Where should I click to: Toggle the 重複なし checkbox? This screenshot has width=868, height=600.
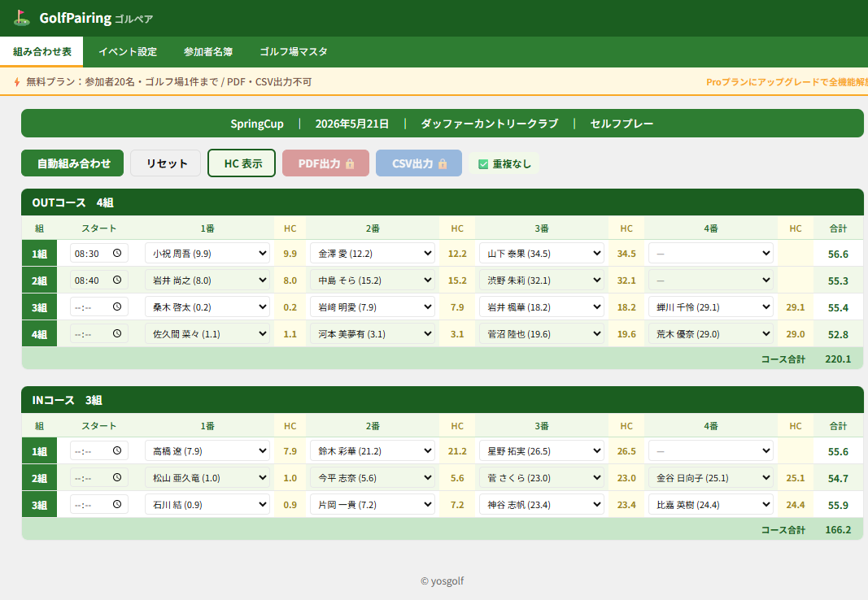pyautogui.click(x=483, y=164)
